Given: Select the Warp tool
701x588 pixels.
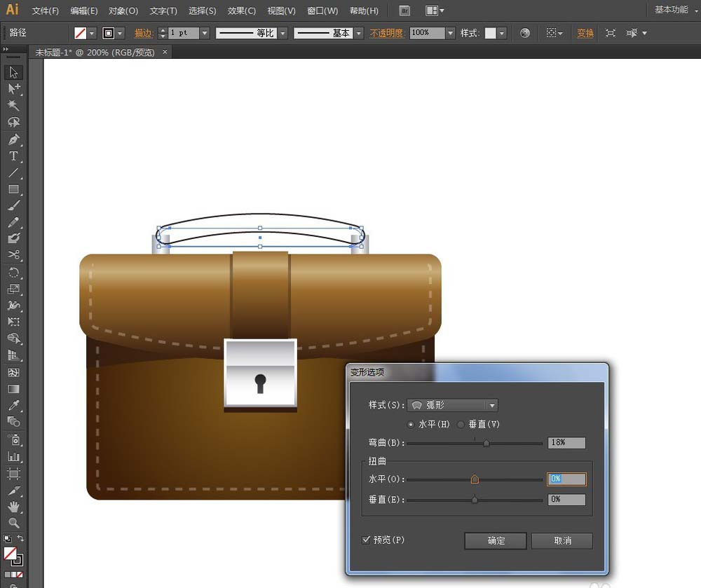Looking at the screenshot, I should point(13,306).
